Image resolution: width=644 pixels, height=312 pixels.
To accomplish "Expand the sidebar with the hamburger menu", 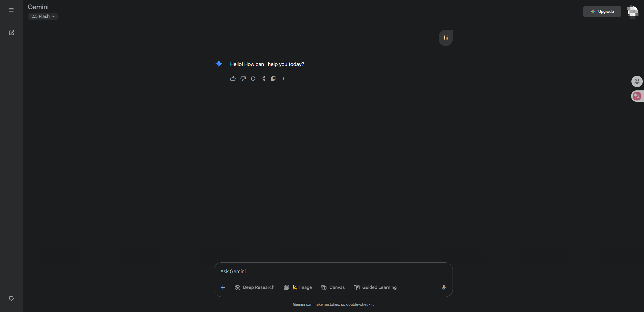I will (11, 10).
